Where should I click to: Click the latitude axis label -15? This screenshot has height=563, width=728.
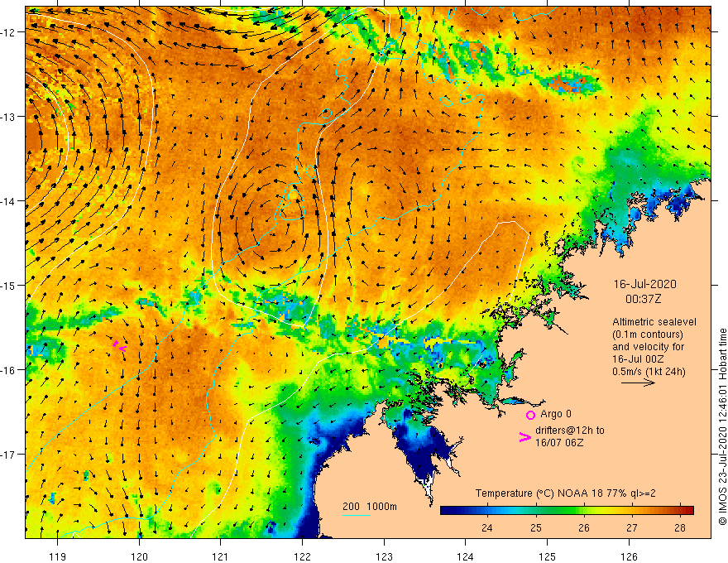[8, 285]
